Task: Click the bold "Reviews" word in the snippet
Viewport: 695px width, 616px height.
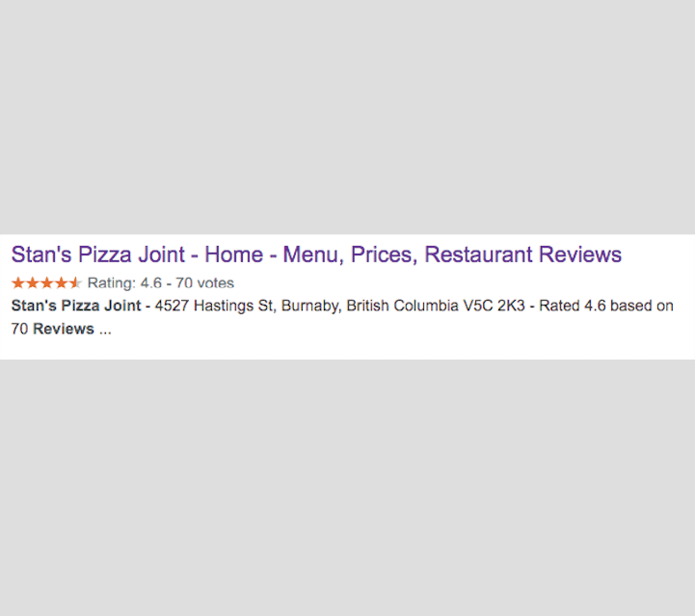Action: pos(64,329)
